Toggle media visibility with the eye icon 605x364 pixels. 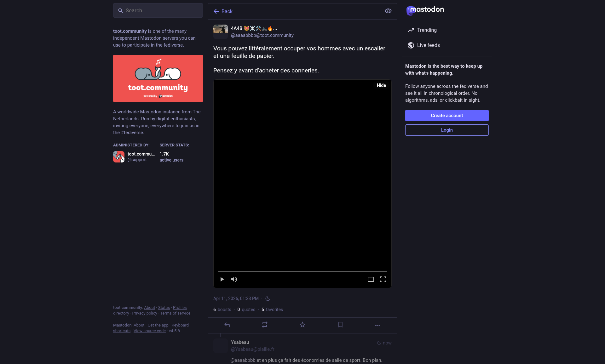click(388, 11)
